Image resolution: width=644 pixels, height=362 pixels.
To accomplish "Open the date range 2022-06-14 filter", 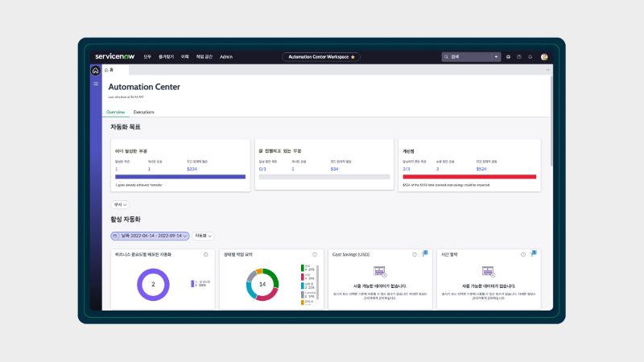I will (x=149, y=236).
